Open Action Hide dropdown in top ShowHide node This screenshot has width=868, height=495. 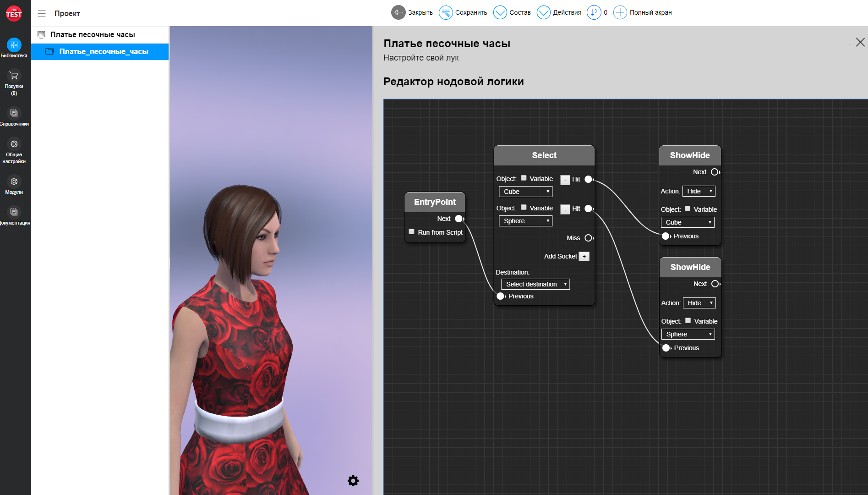tap(699, 191)
